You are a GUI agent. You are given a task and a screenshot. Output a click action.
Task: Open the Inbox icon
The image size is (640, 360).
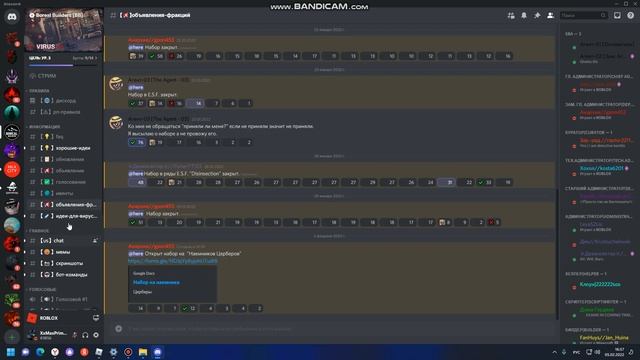(617, 16)
